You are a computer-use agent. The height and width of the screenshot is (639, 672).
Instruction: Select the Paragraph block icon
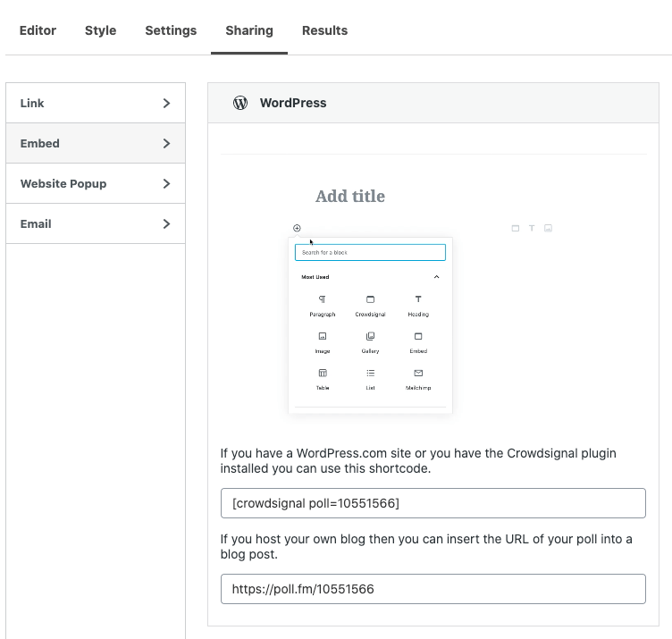coord(323,300)
